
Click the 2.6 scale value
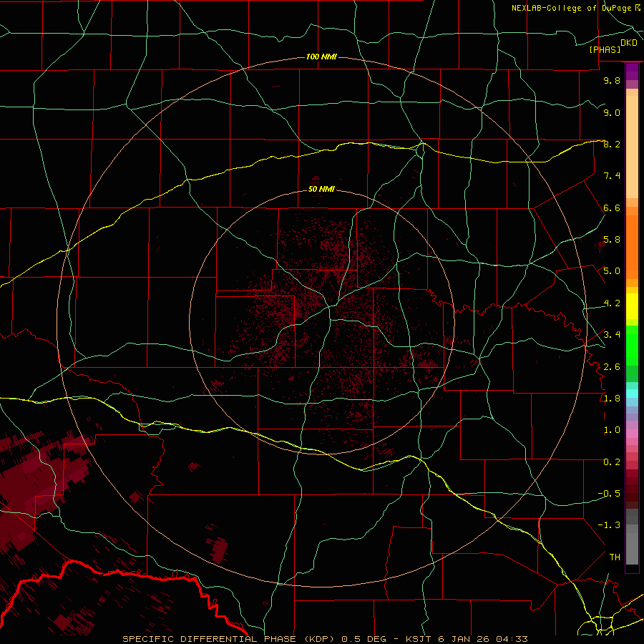[612, 367]
